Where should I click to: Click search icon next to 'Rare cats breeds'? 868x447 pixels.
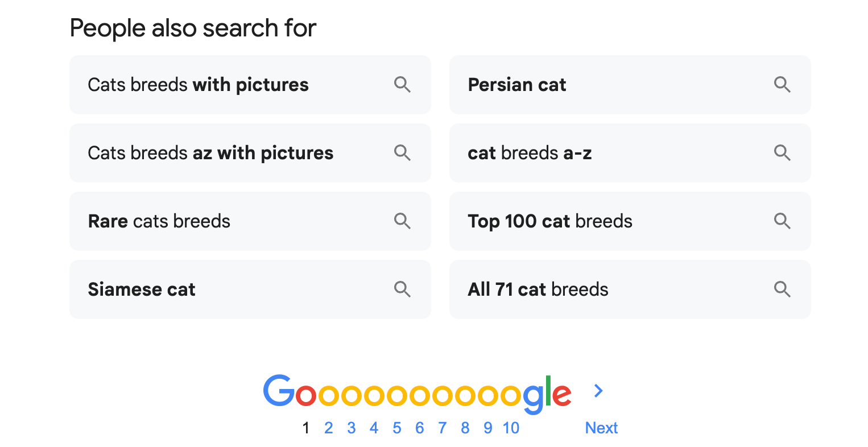(402, 221)
